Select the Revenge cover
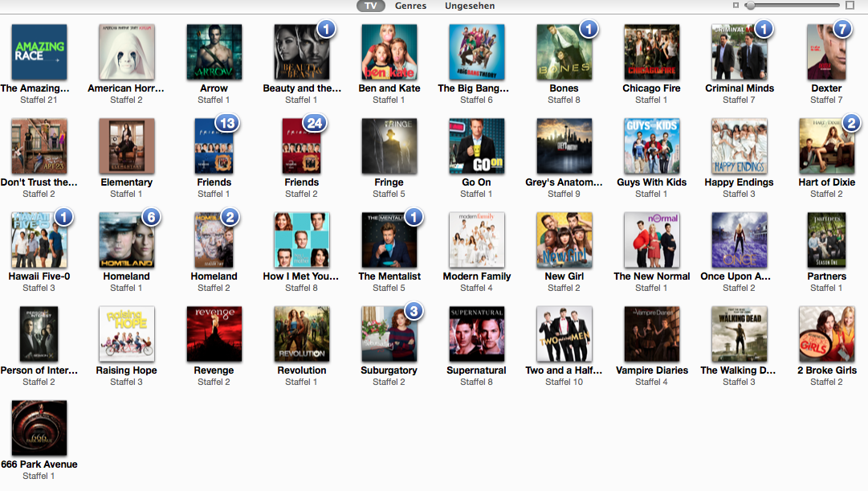 214,334
